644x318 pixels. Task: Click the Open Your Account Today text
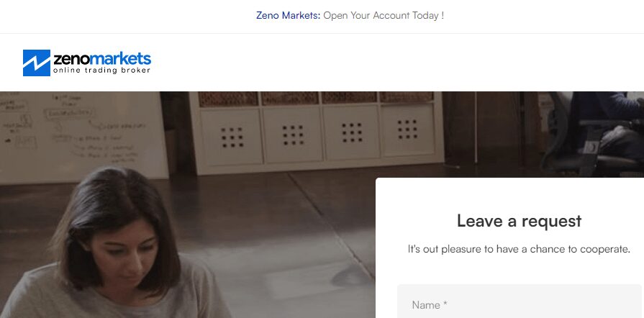coord(384,16)
